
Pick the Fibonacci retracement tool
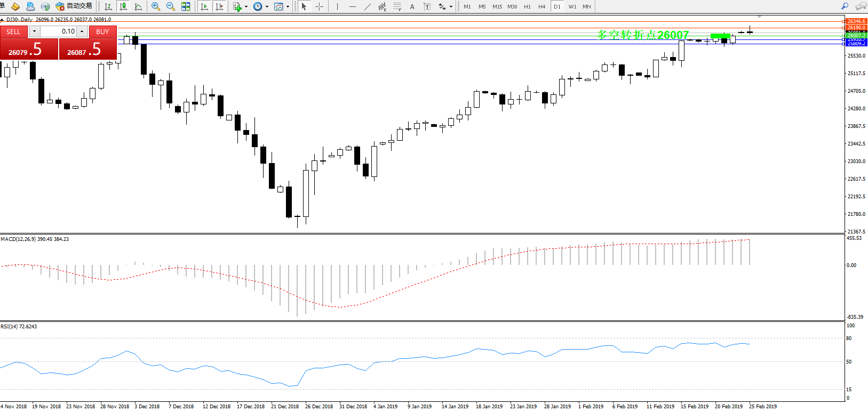click(397, 6)
